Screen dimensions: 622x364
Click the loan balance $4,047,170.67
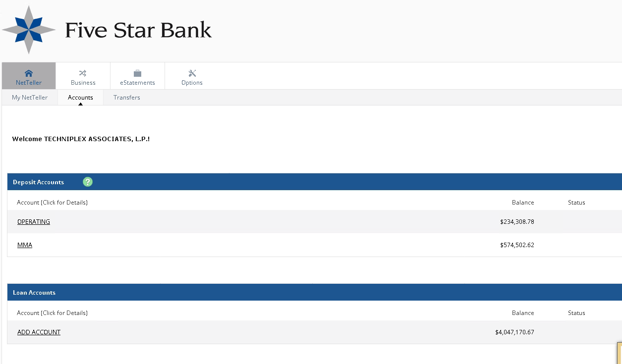tap(514, 332)
